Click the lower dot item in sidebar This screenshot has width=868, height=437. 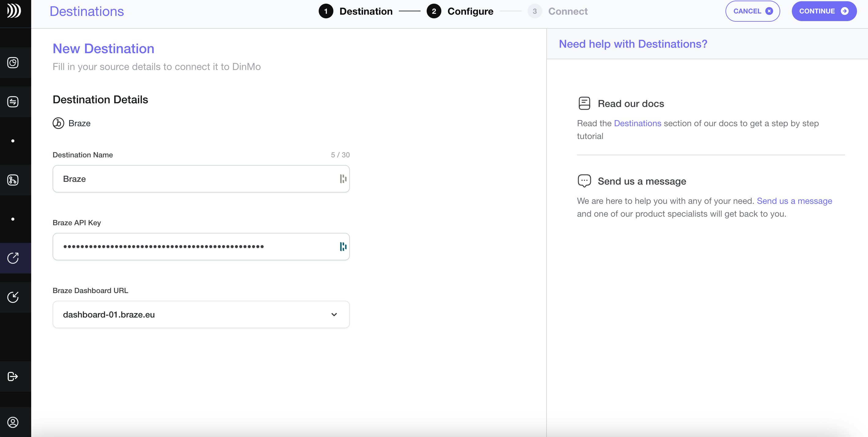[x=13, y=219]
